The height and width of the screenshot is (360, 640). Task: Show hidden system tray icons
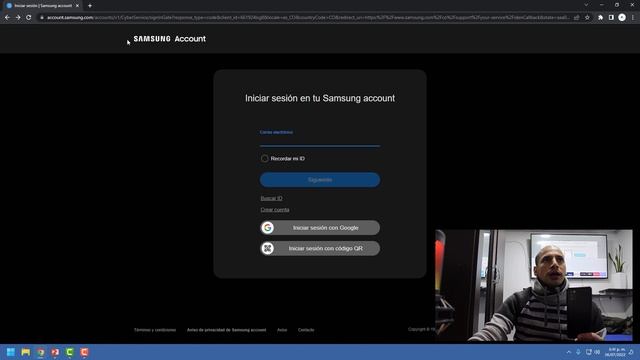[x=569, y=352]
